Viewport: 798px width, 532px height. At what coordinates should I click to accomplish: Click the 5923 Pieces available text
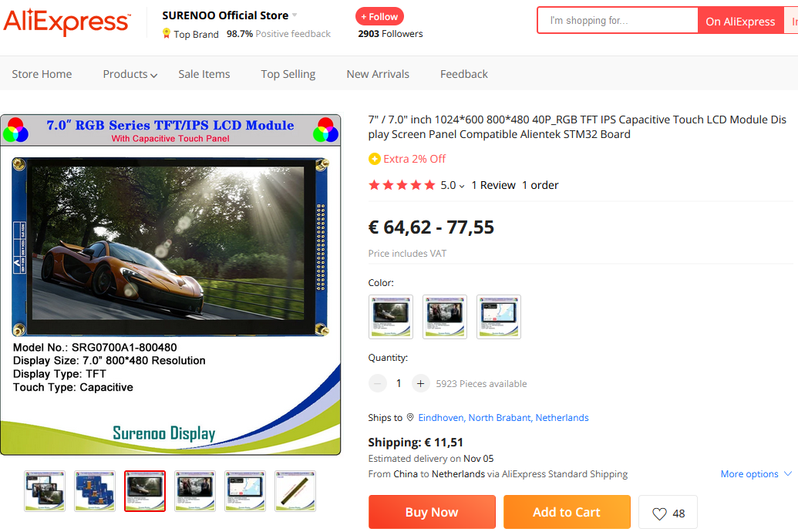click(481, 384)
